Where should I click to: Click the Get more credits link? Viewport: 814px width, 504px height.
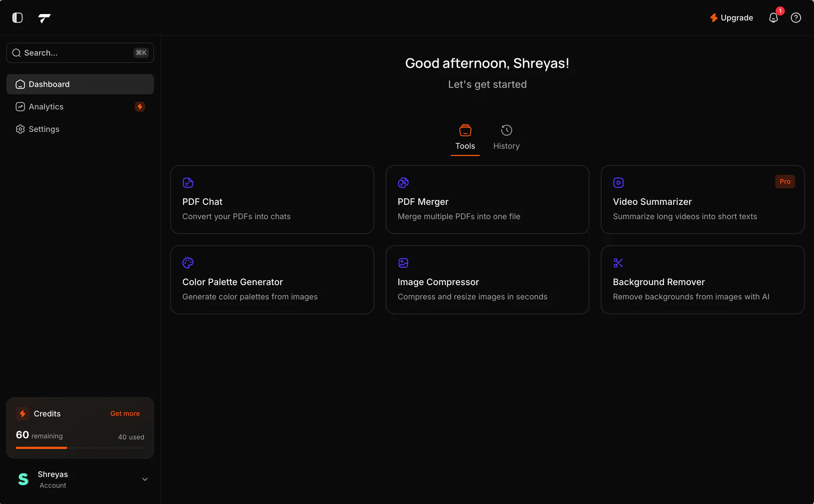pos(125,413)
